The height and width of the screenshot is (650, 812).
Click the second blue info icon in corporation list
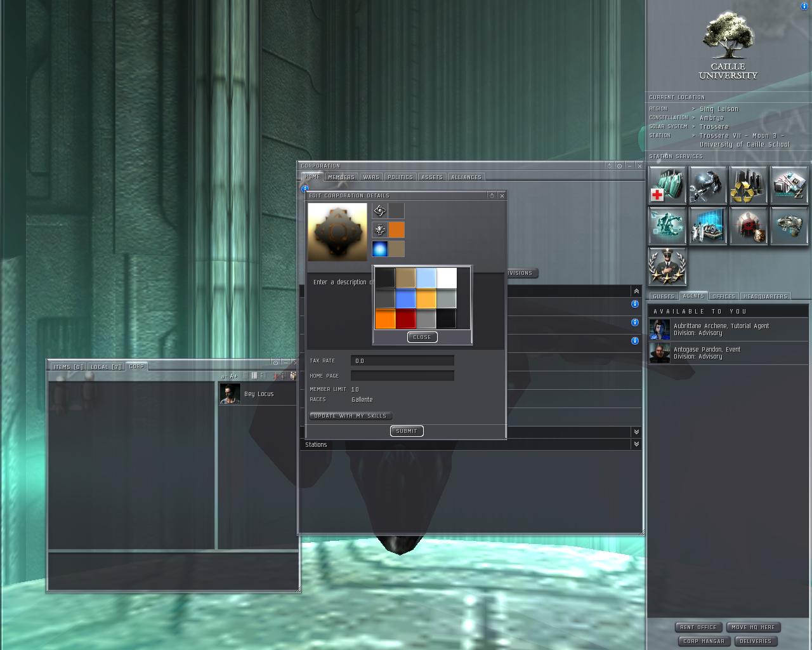coord(635,322)
